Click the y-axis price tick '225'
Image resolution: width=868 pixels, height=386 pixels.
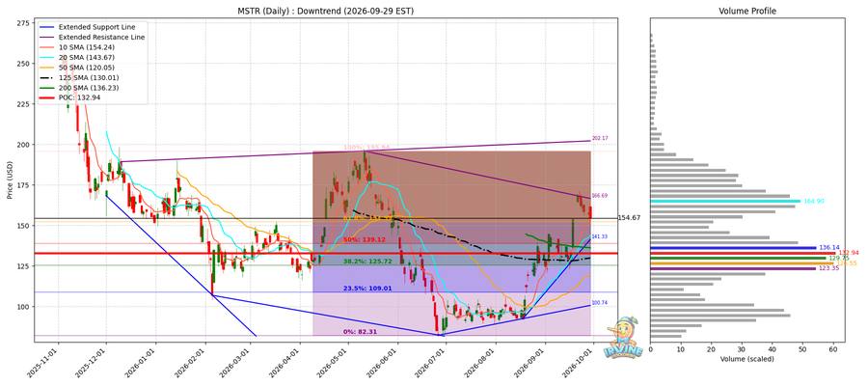point(24,104)
